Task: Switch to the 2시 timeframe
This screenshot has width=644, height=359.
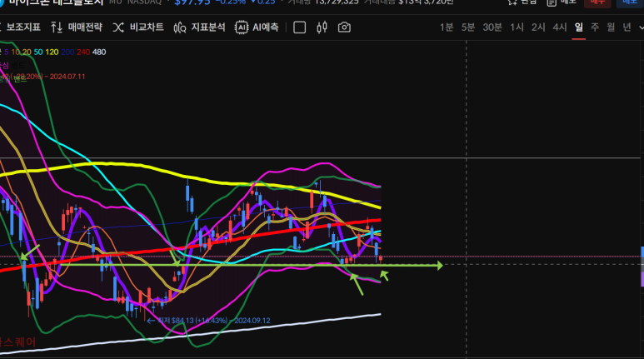Action: click(538, 27)
